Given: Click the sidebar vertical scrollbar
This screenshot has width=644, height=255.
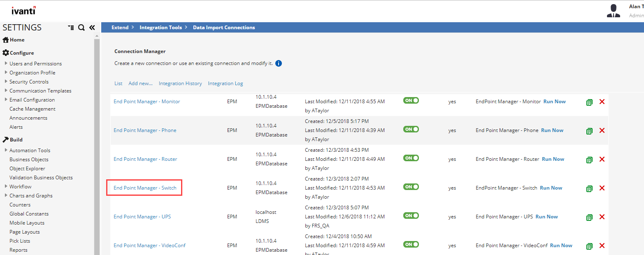Looking at the screenshot, I should (x=97, y=144).
